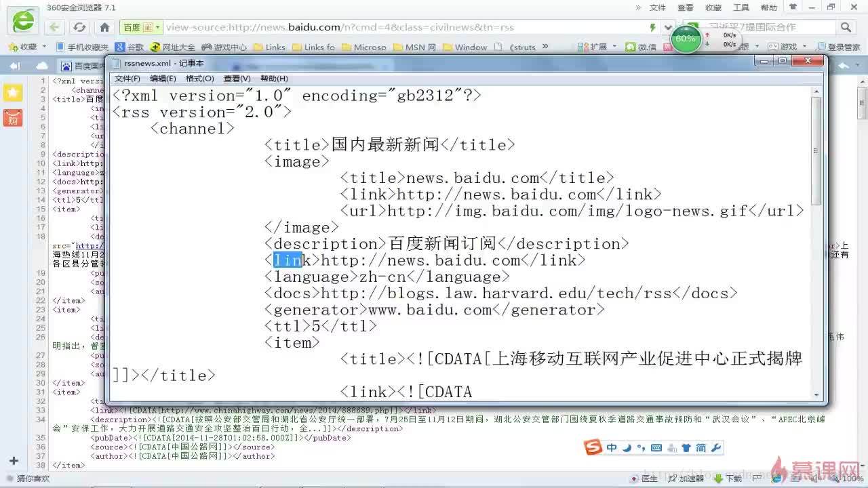Click the 登录管家 button
868x488 pixels.
click(x=838, y=47)
